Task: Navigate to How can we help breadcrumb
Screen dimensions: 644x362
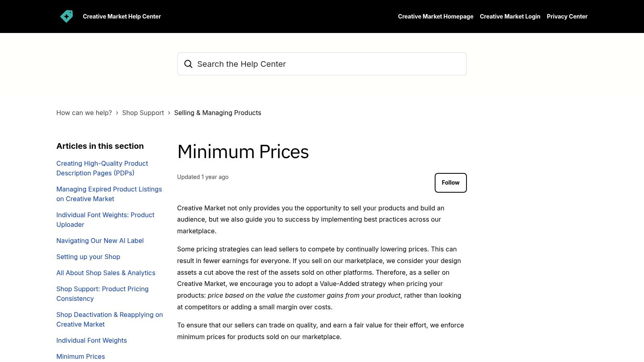Action: pos(84,113)
